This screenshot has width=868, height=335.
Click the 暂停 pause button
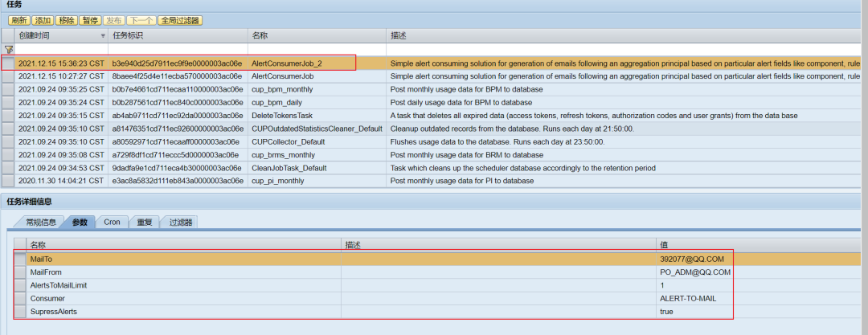coord(90,21)
